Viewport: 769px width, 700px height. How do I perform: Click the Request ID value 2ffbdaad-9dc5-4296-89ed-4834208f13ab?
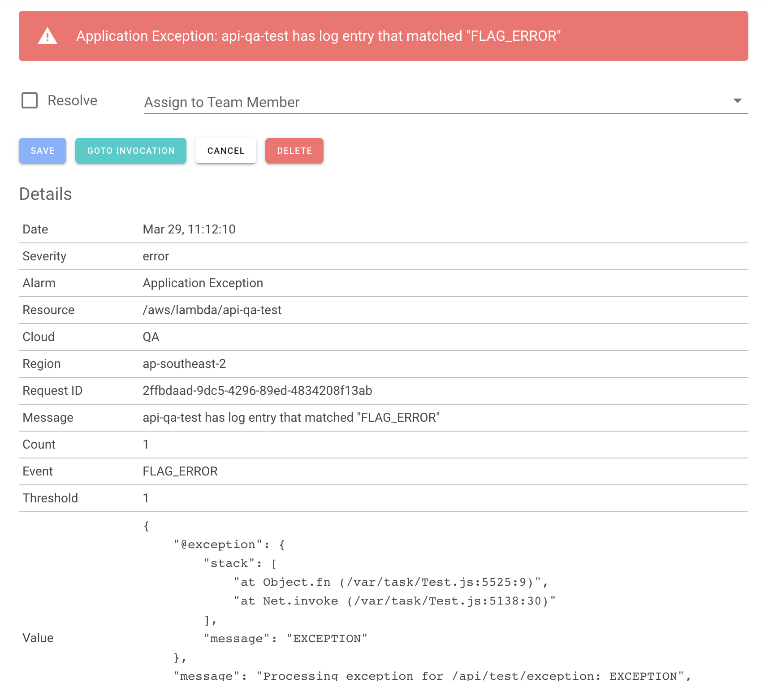click(x=257, y=391)
